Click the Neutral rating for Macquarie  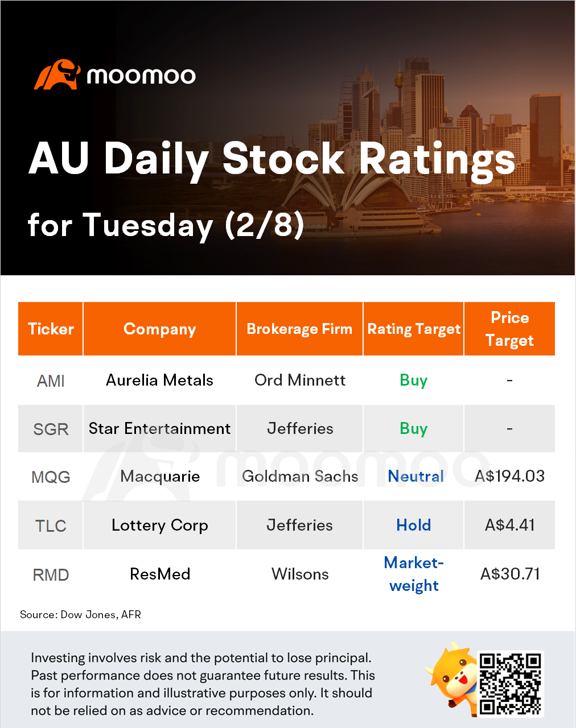click(x=415, y=477)
